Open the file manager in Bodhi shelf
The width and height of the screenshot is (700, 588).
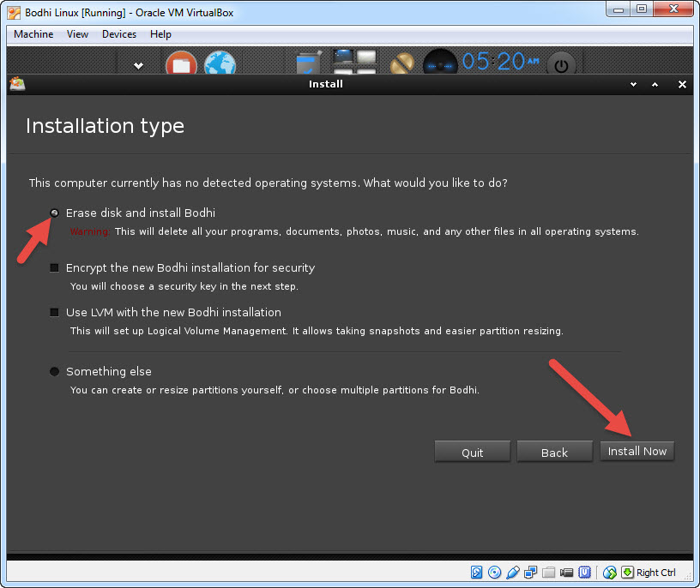point(181,63)
